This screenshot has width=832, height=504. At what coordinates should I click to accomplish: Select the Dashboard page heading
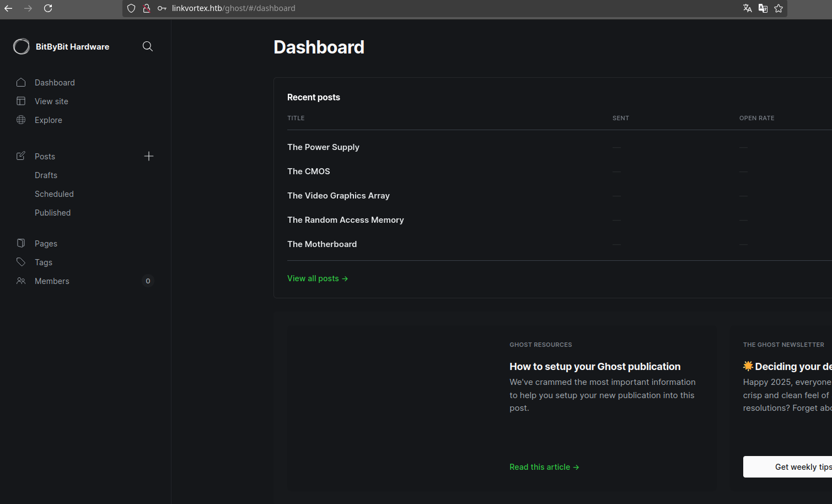(319, 47)
